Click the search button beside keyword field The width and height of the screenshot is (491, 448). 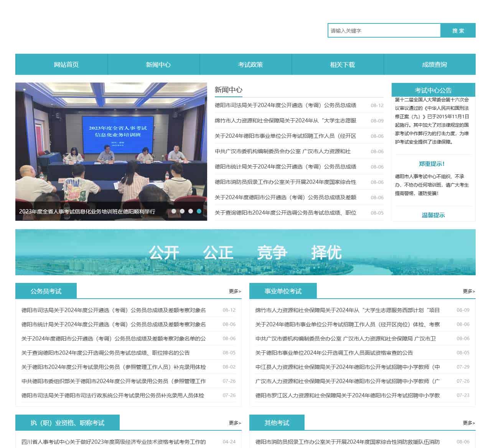(458, 31)
